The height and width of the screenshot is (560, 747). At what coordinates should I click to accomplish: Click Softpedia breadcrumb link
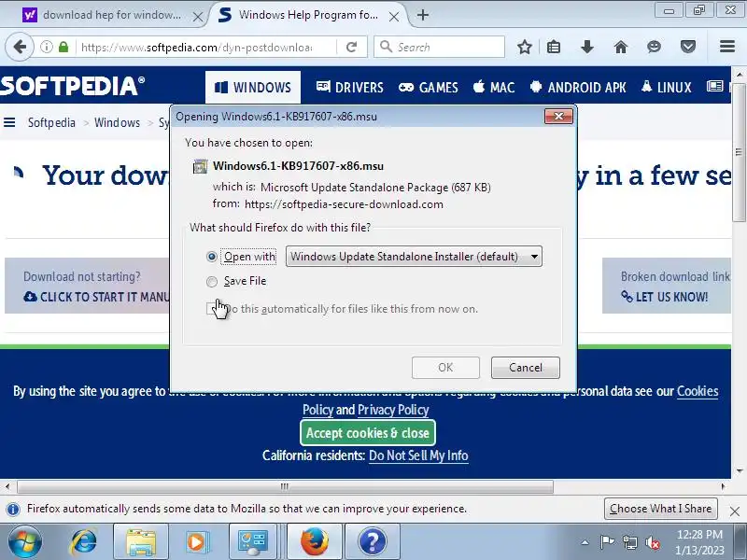pyautogui.click(x=51, y=122)
